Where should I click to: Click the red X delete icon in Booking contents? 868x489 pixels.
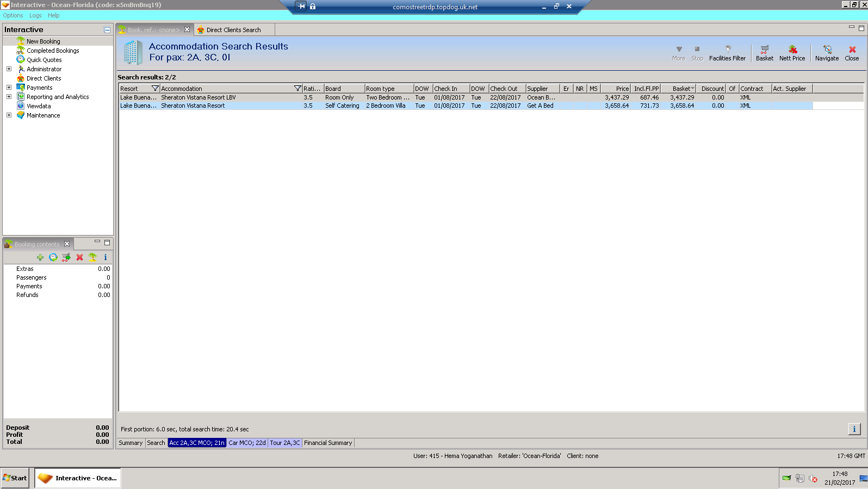[x=79, y=257]
